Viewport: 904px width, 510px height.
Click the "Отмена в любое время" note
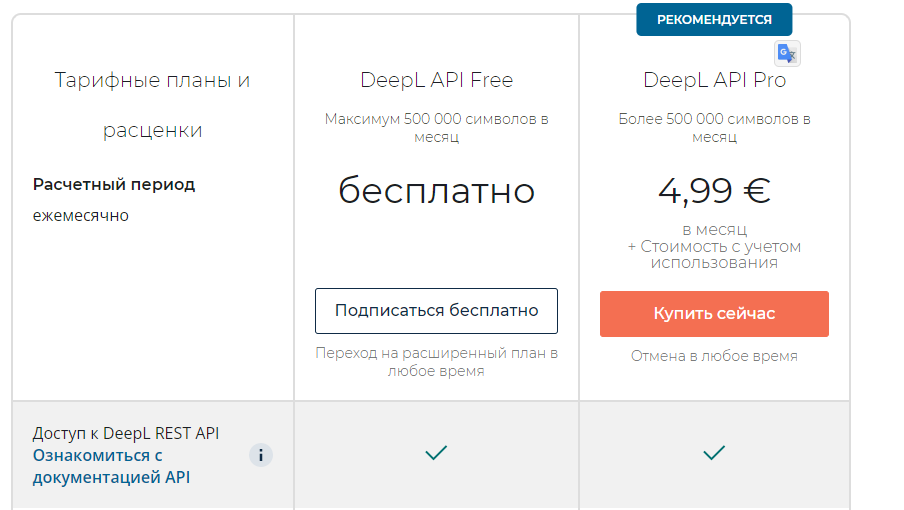click(714, 356)
